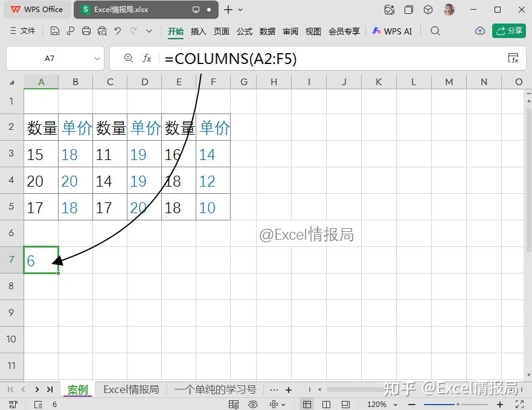This screenshot has width=532, height=410.
Task: Switch to the 审阅 ribbon tab
Action: tap(290, 31)
